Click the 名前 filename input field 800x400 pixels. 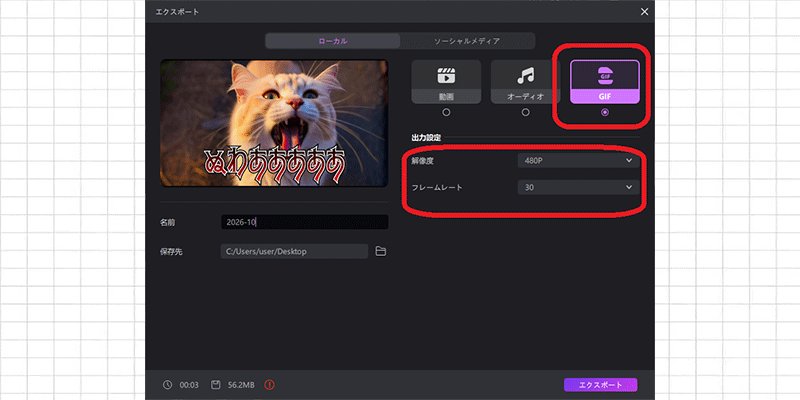[x=305, y=222]
